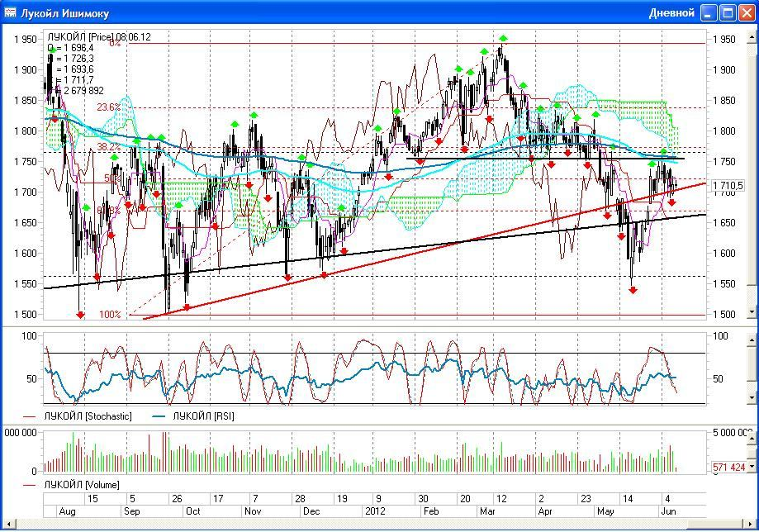Close the Лукойл Ишимоку chart window

[746, 13]
